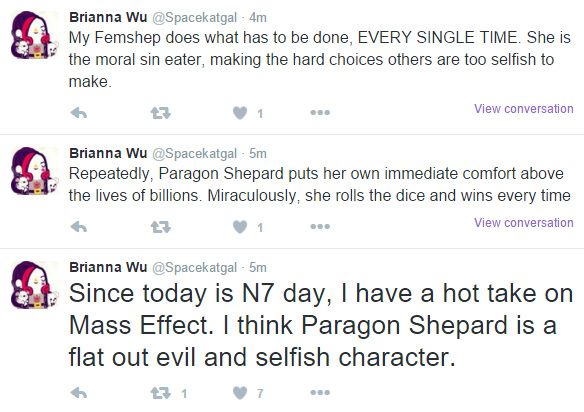Viewport: 584px width, 412px height.
Task: View conversation for the Femshep tweet
Action: tap(523, 109)
